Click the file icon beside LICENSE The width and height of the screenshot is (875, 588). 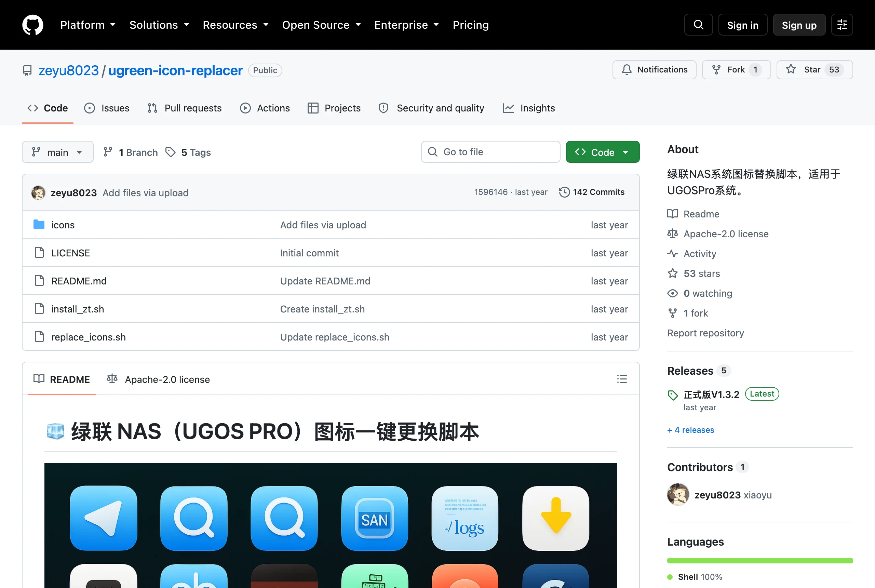click(x=39, y=253)
